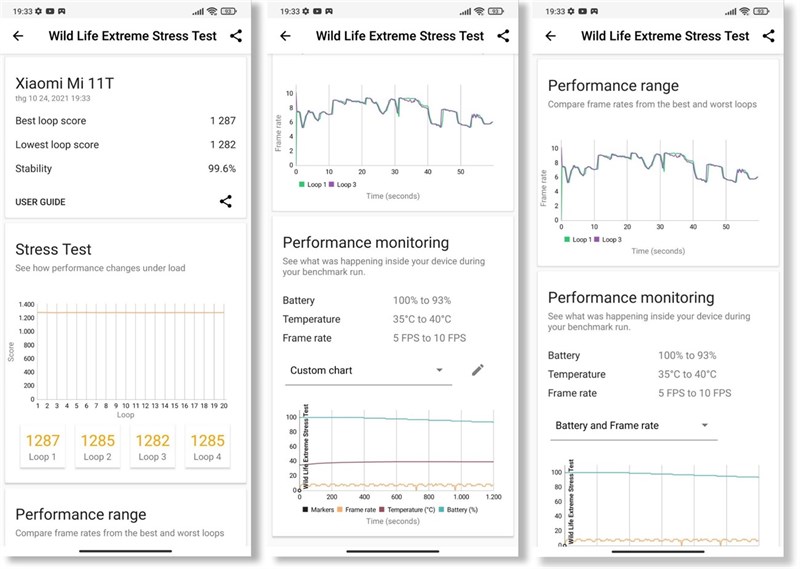Tap Battery (%) legend entry
Viewport: 800px width, 569px height.
(458, 510)
